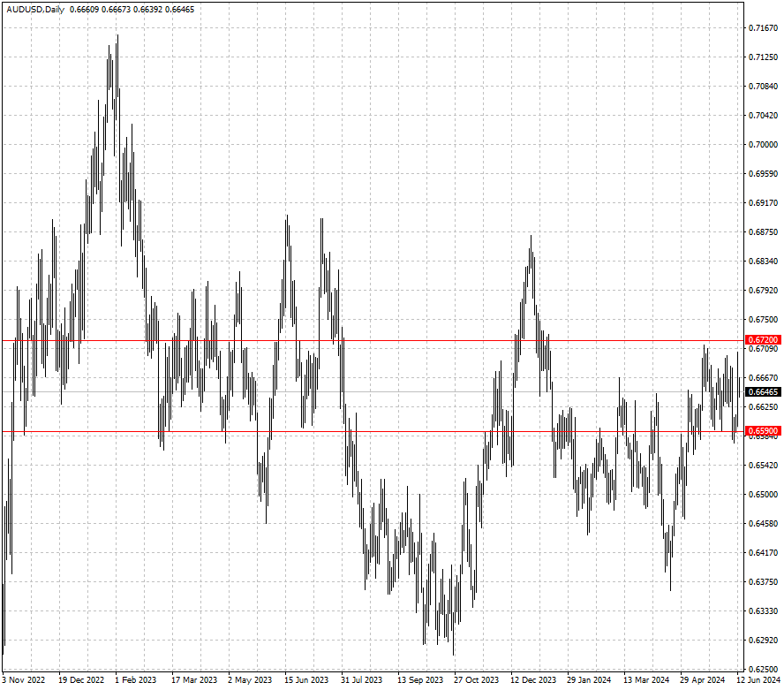This screenshot has width=784, height=690.
Task: Click the AUDUSD,Daily chart title text
Action: [39, 10]
